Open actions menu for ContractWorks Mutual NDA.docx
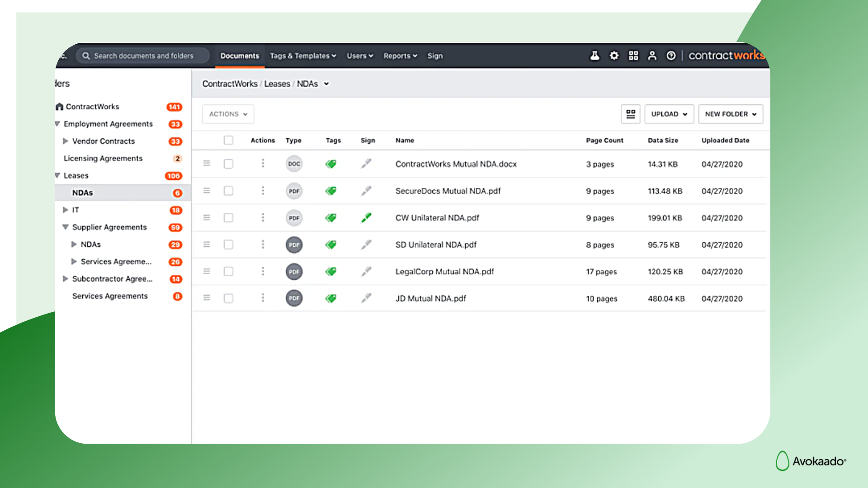Screen dimensions: 868x488 click(x=263, y=163)
